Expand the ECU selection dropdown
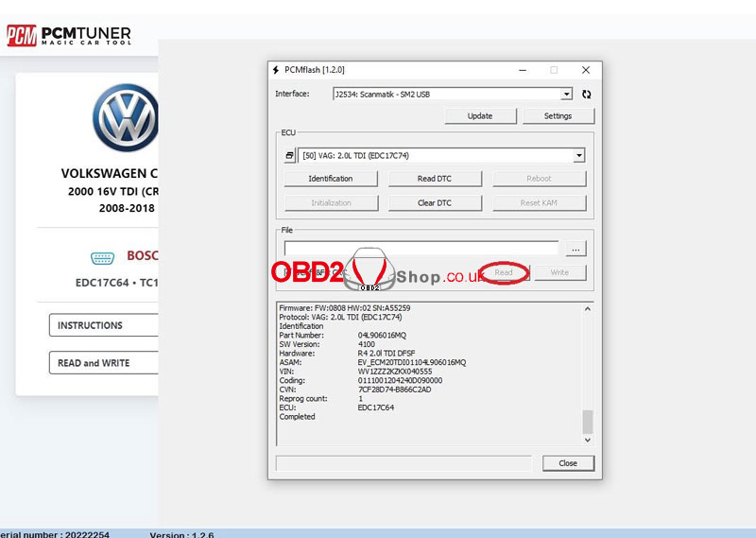Viewport: 756px width, 538px height. (x=578, y=155)
